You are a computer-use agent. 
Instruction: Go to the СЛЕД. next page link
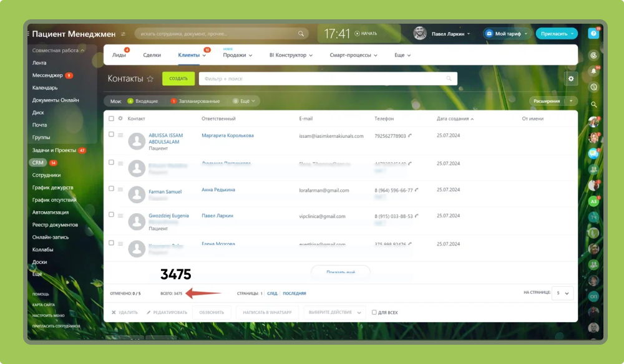tap(272, 294)
